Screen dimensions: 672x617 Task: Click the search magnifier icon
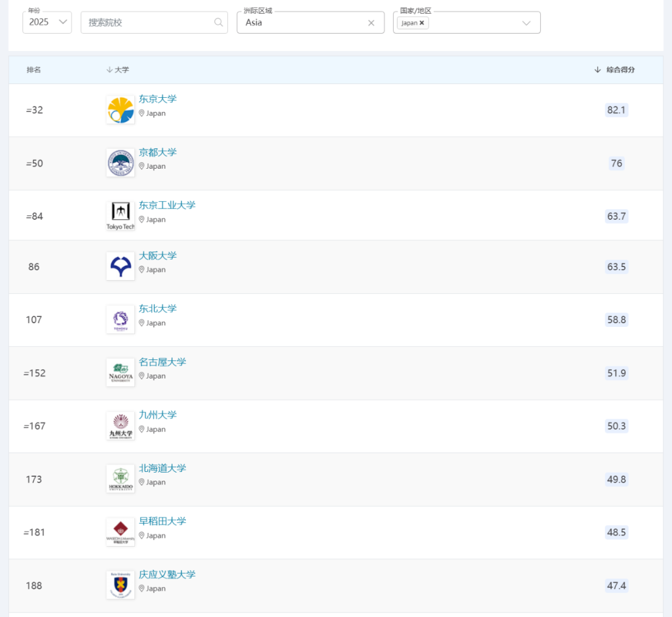pos(218,22)
